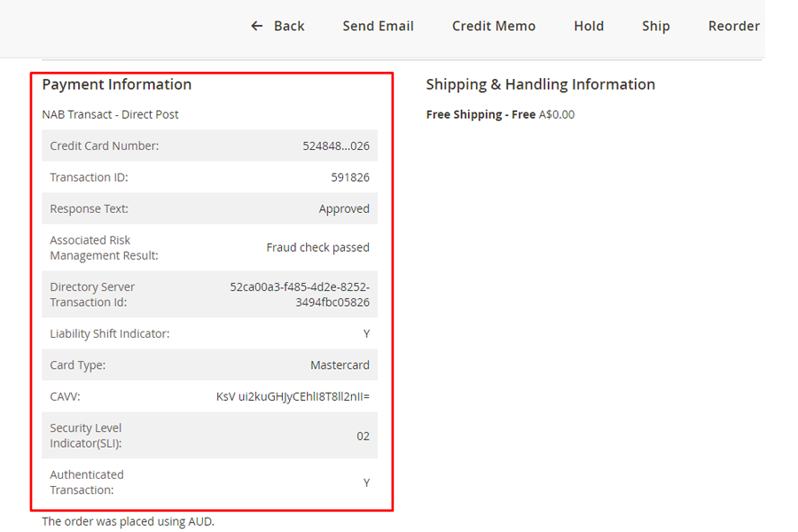Click the credit card number value 524848...026
Image resolution: width=798 pixels, height=532 pixels.
(x=335, y=146)
